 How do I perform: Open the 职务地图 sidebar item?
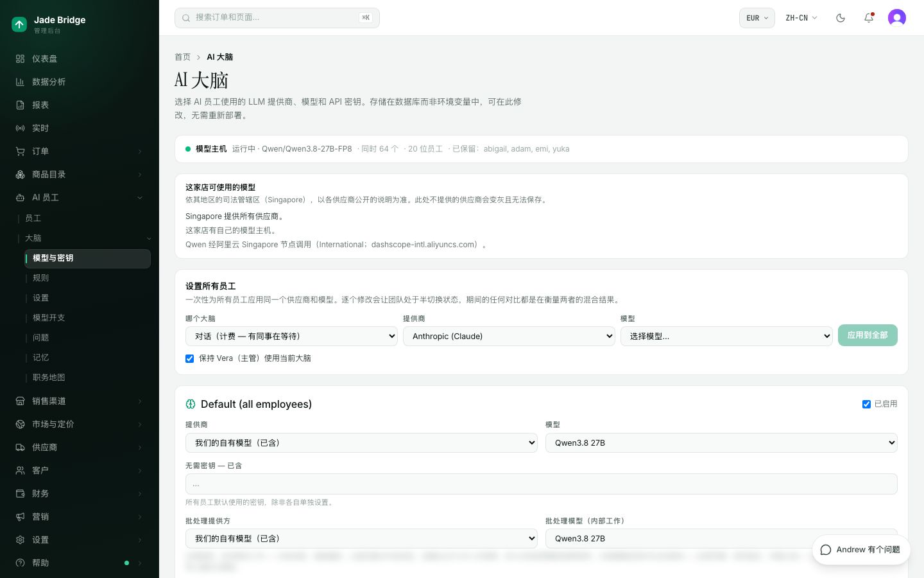coord(88,378)
